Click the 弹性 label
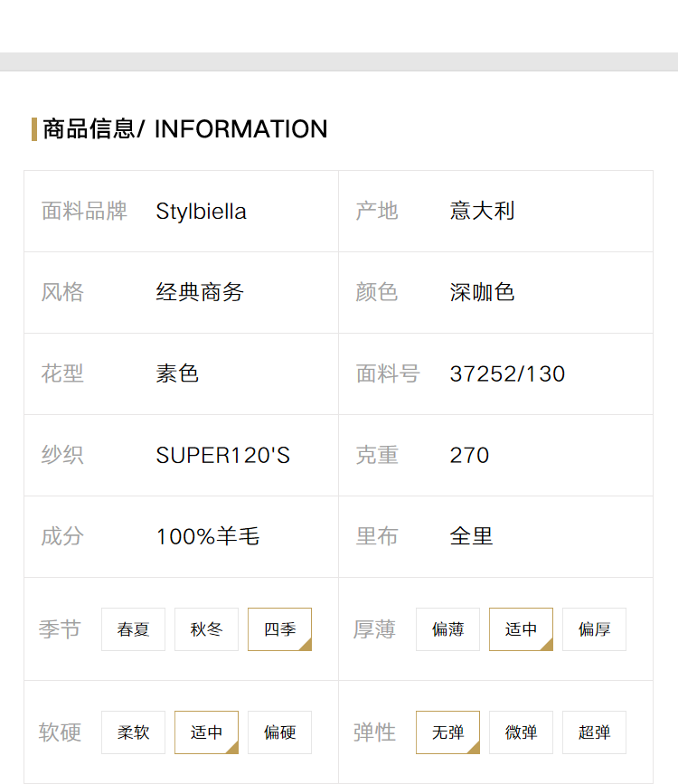 coord(374,732)
